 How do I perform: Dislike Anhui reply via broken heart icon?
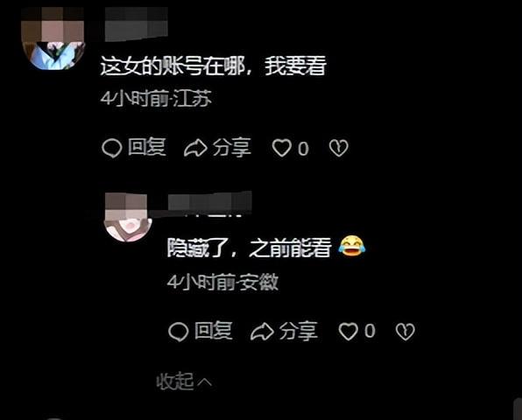click(x=406, y=332)
